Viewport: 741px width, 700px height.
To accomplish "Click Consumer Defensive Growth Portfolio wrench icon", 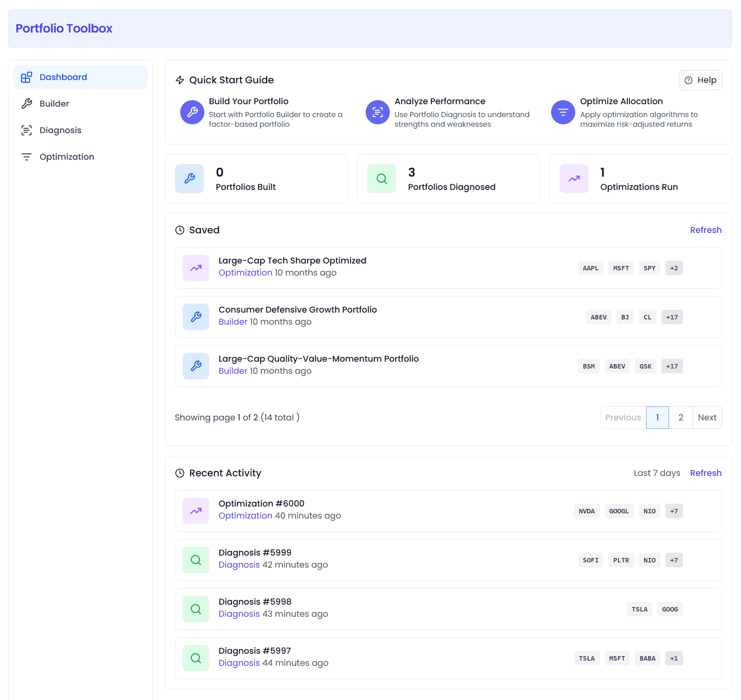I will pos(196,317).
